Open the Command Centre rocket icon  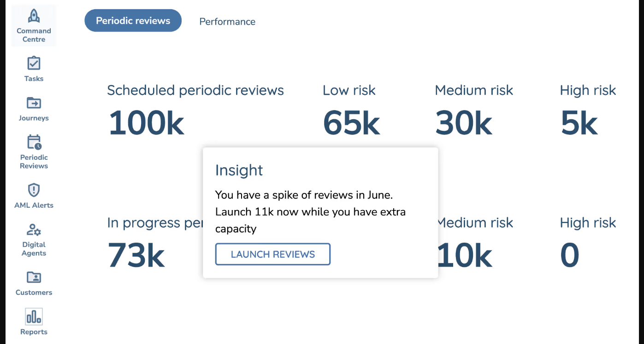click(34, 16)
